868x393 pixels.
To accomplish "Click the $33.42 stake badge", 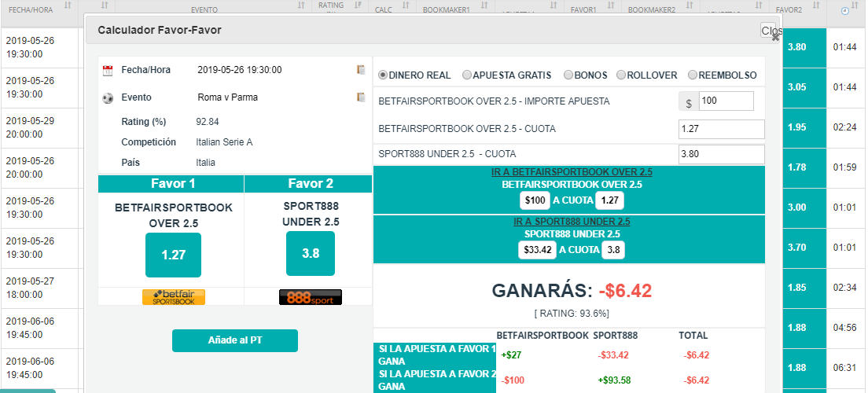I will pos(538,250).
